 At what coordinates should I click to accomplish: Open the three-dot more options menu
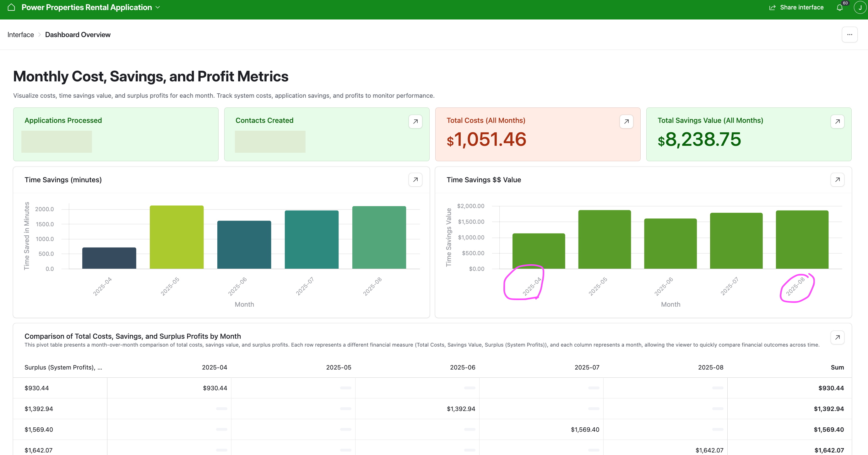tap(849, 35)
